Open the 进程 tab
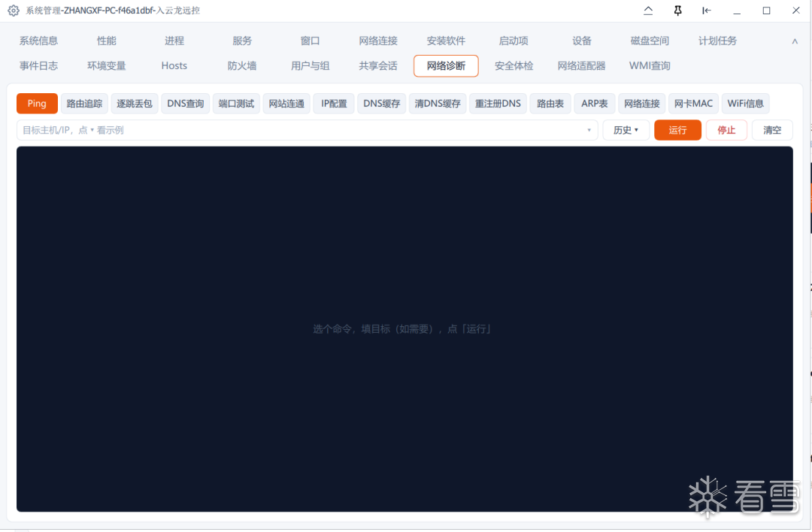Screen dimensions: 812x532 [174, 41]
